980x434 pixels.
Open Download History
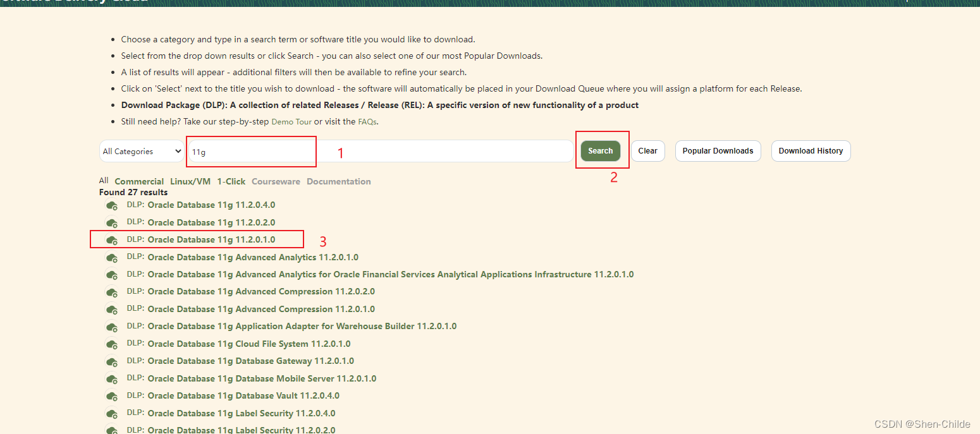(x=811, y=151)
